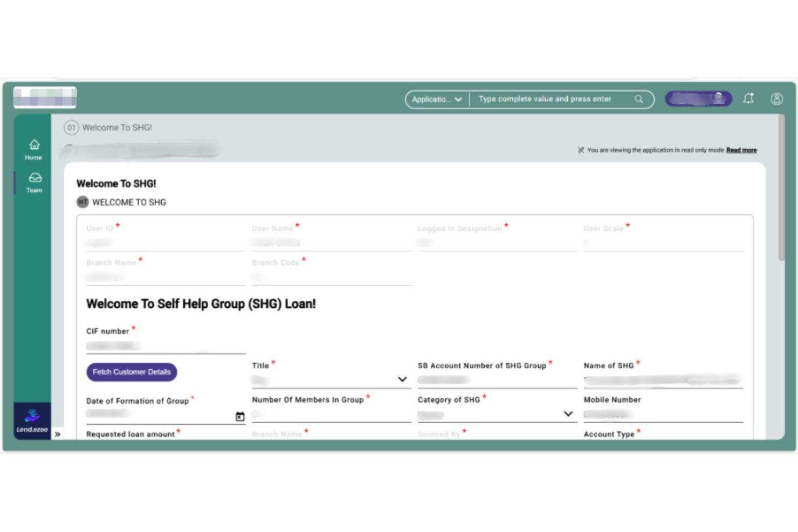Click the WT avatar beside WELCOME TO SHG
The image size is (798, 532).
pos(82,202)
